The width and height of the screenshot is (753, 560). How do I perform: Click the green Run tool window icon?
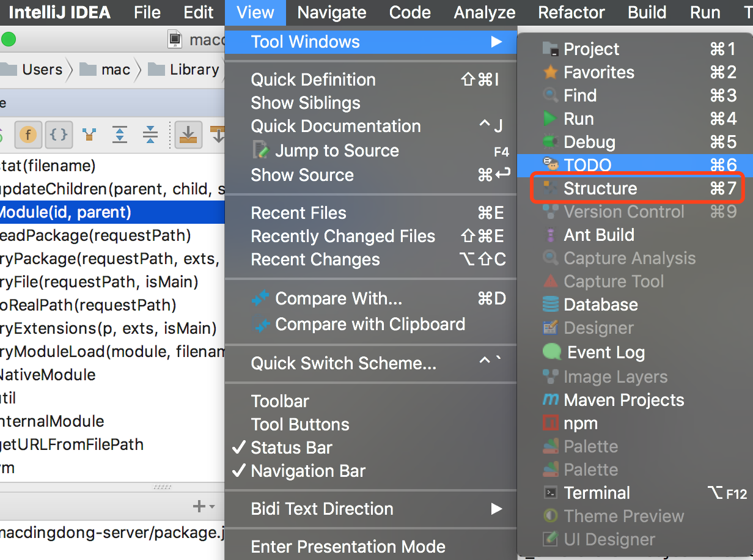(578, 119)
